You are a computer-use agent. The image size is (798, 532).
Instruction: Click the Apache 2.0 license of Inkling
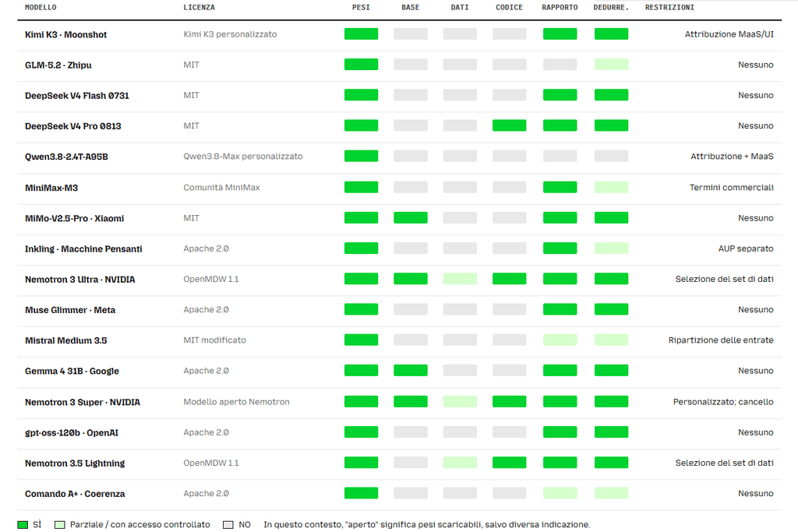[206, 248]
